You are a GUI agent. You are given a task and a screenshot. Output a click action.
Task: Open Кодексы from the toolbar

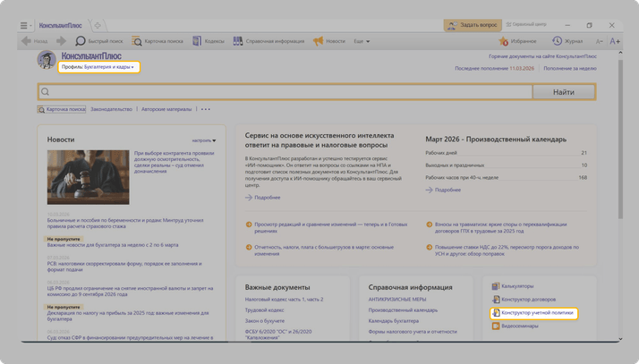click(198, 41)
